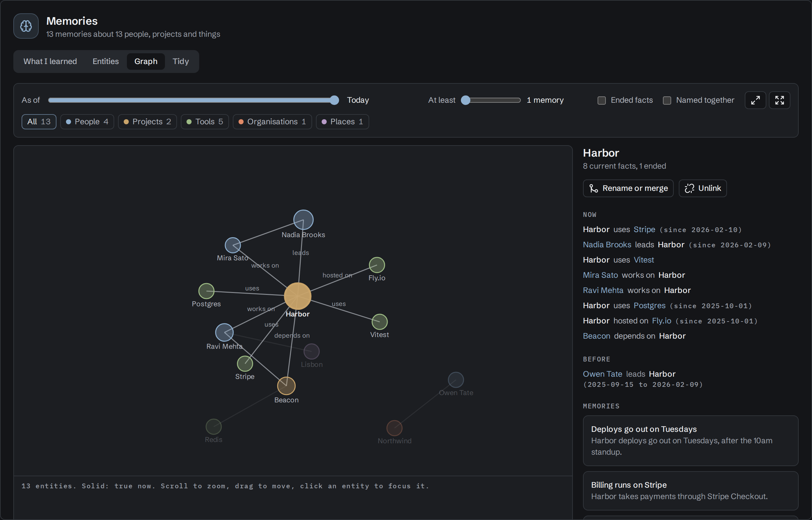
Task: Select the All 13 filter chip
Action: [39, 121]
